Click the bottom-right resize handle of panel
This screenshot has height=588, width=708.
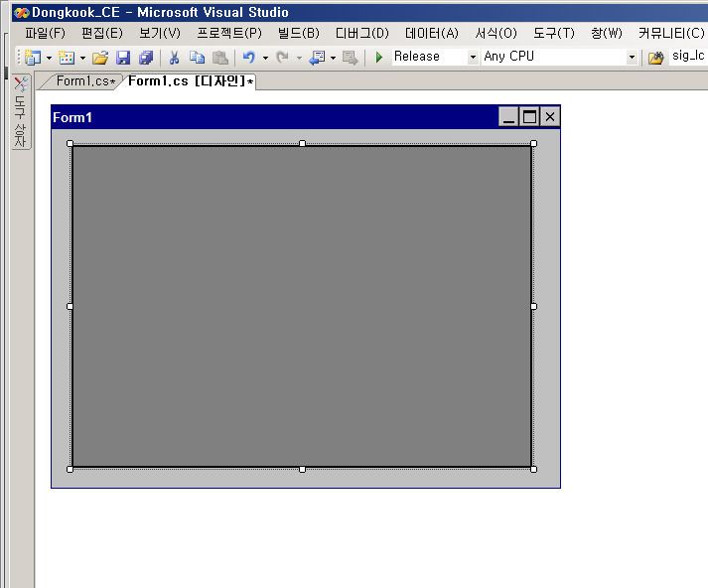tap(533, 469)
